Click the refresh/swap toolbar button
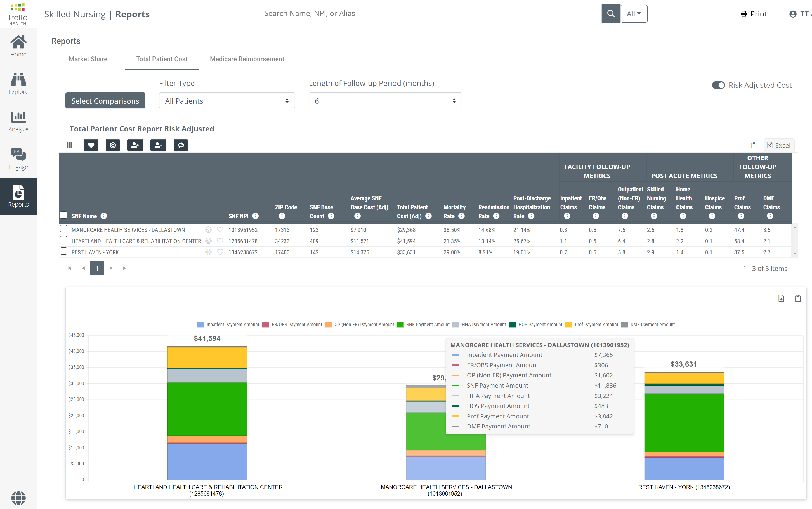Viewport: 812px width, 509px height. pyautogui.click(x=181, y=145)
